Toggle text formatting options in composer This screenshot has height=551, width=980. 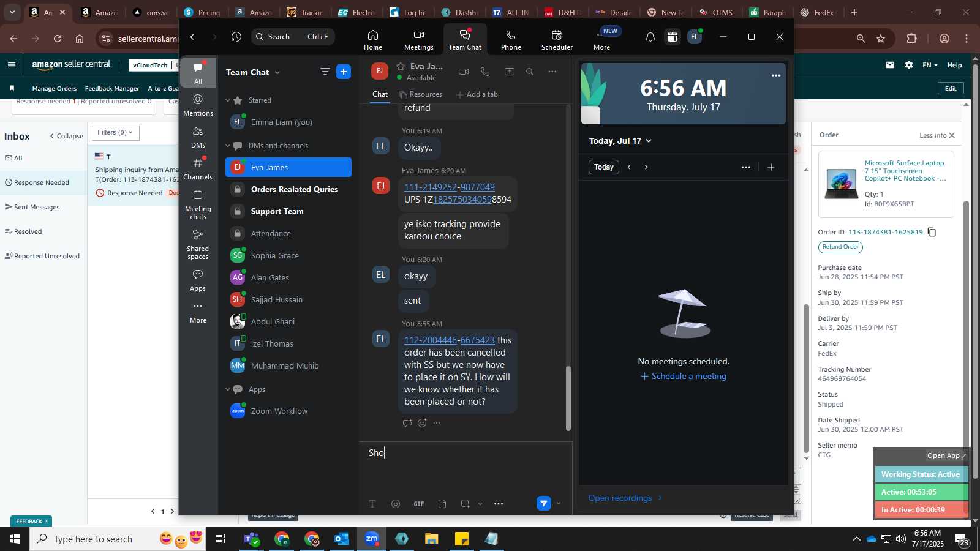pyautogui.click(x=372, y=504)
